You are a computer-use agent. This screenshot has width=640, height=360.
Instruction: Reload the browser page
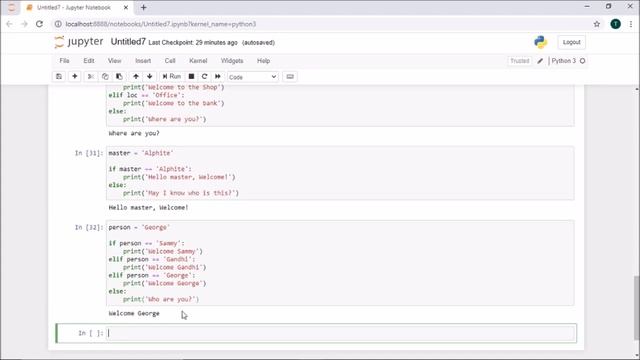pyautogui.click(x=40, y=24)
